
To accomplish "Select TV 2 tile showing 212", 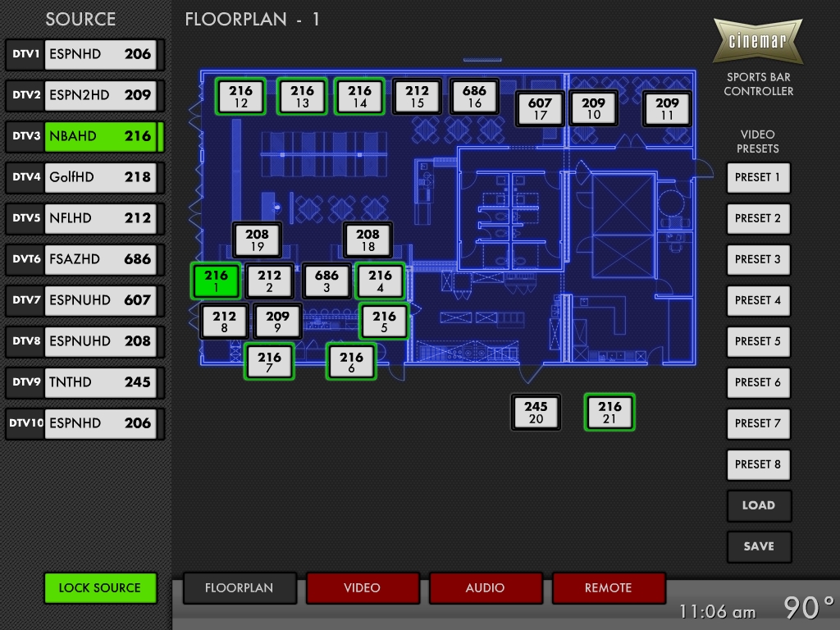I will pos(269,281).
